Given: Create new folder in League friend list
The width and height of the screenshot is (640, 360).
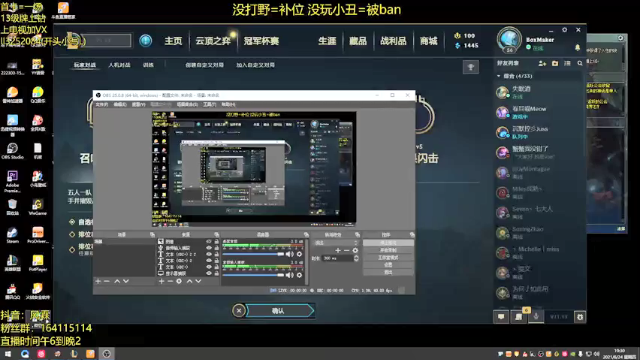Looking at the screenshot, I should (555, 64).
